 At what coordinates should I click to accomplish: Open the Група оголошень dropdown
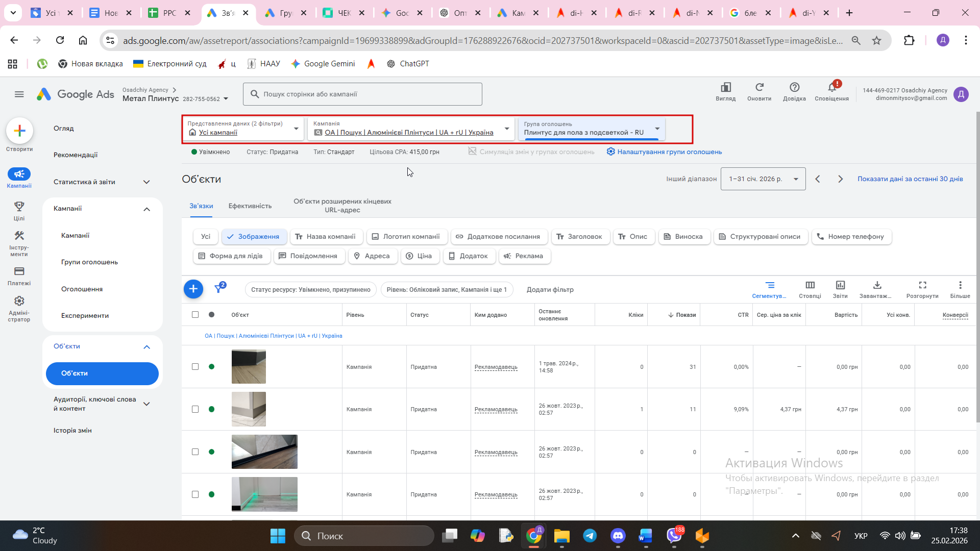(x=592, y=129)
